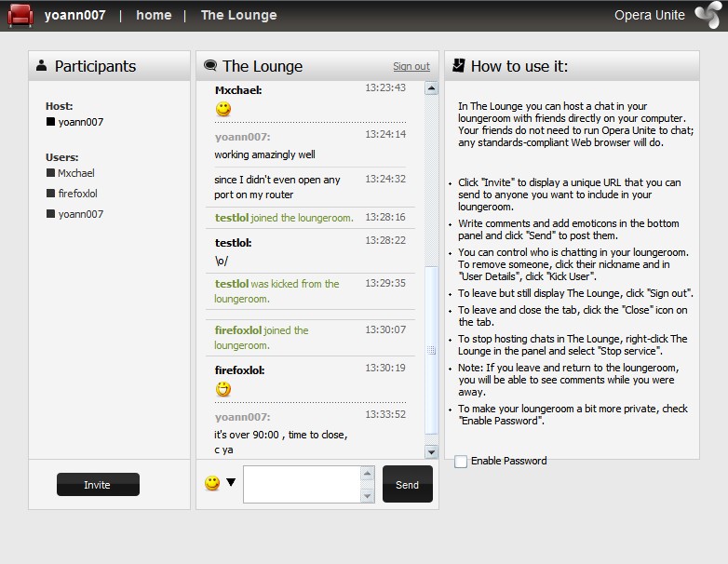Image resolution: width=728 pixels, height=564 pixels.
Task: Click the message input up arrow
Action: (367, 474)
